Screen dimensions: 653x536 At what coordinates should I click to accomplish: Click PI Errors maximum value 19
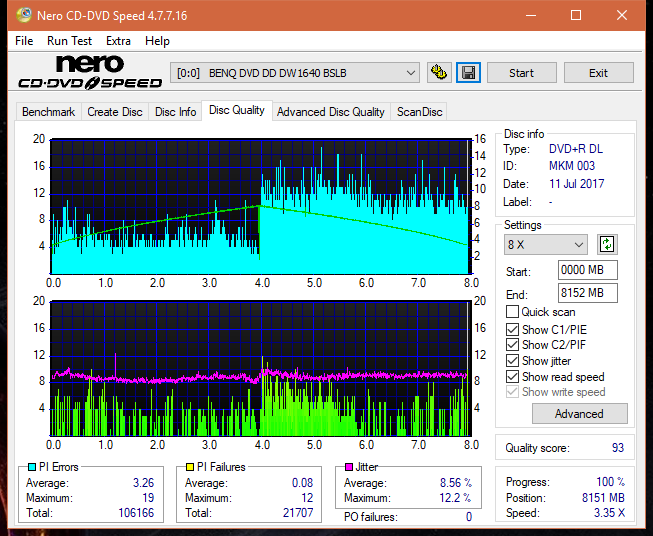point(148,498)
